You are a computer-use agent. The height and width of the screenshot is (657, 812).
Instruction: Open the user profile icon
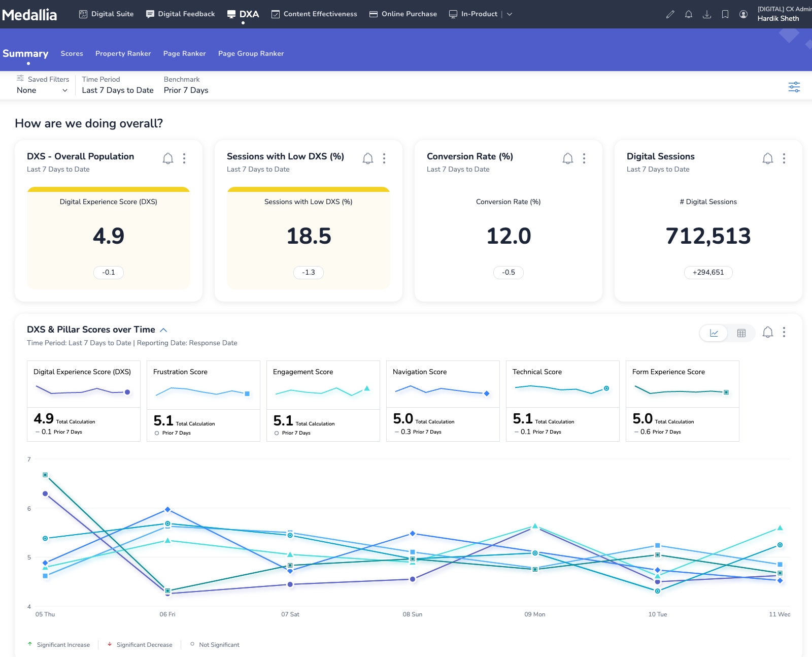click(x=743, y=14)
